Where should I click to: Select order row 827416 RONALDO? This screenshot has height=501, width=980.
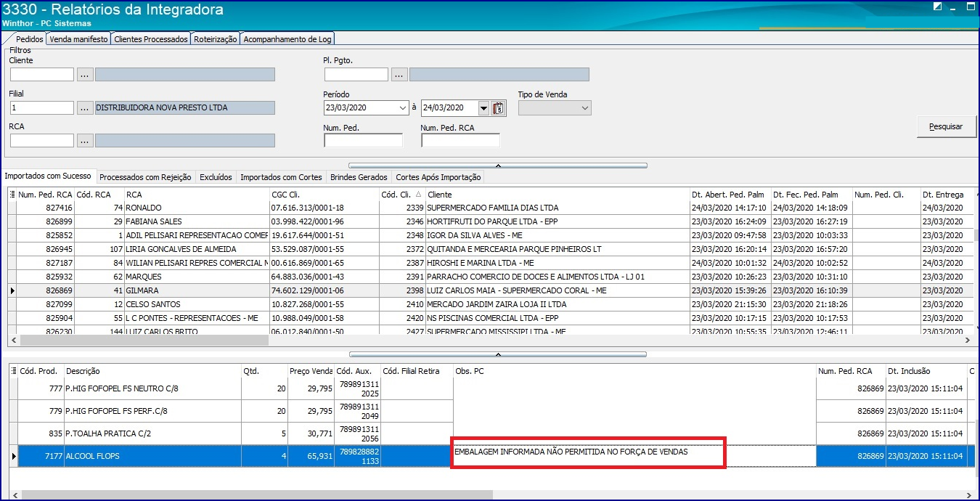point(491,208)
